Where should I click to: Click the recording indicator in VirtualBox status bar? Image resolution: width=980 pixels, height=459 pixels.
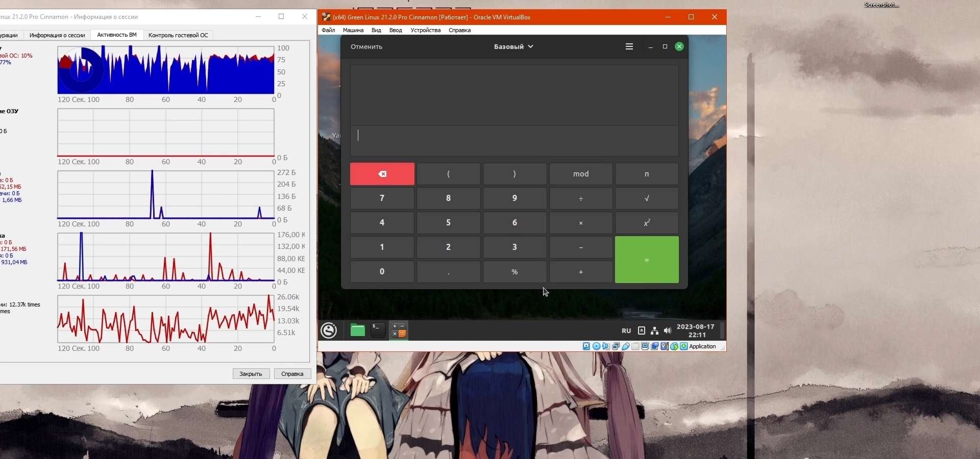[x=655, y=346]
